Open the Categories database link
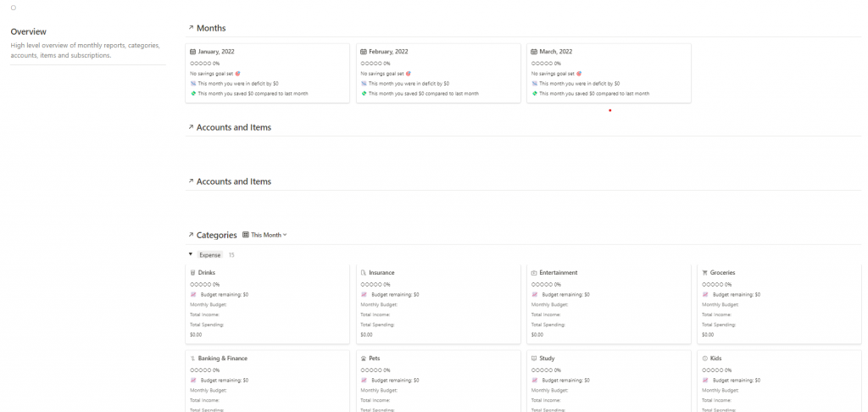Screen dimensions: 868x412 click(x=216, y=235)
